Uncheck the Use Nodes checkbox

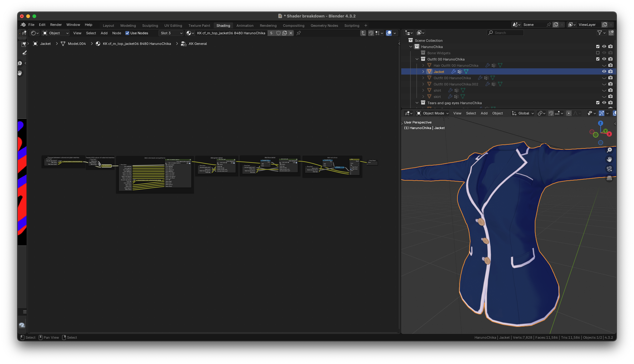pos(127,33)
